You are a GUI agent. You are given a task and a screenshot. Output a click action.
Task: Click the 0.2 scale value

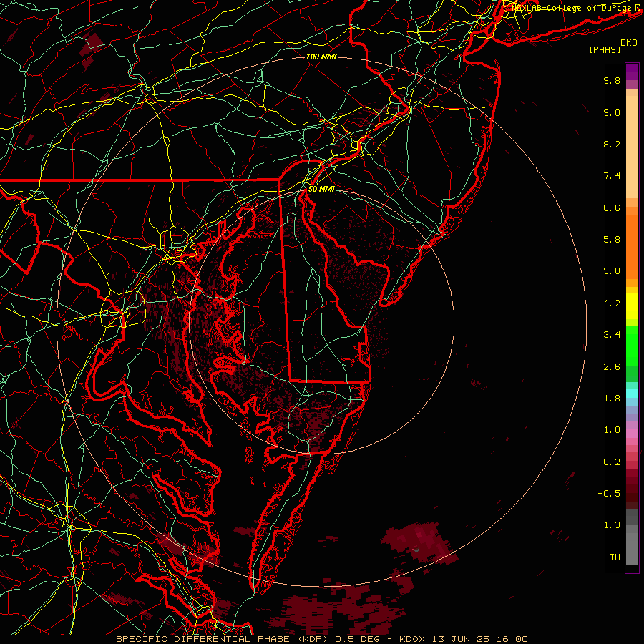coord(612,462)
